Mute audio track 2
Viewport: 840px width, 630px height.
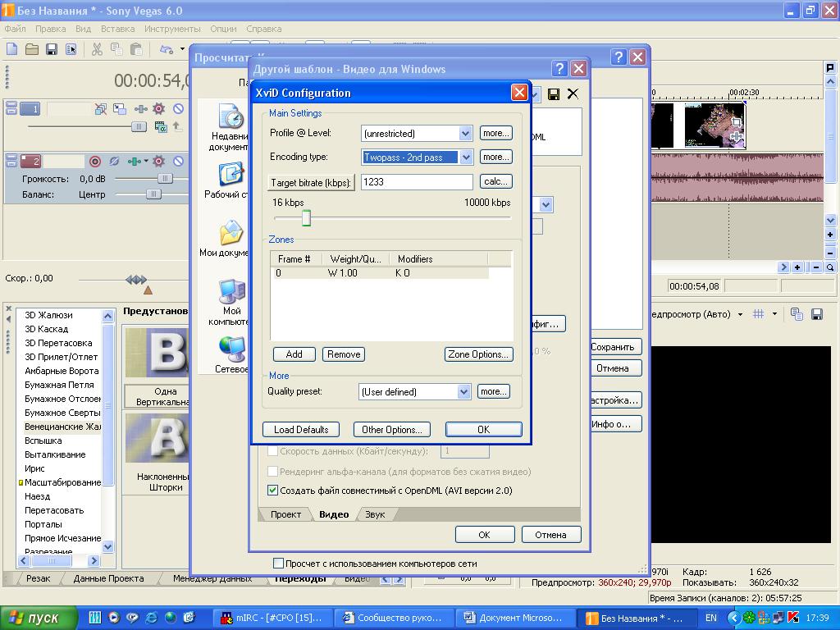[178, 161]
